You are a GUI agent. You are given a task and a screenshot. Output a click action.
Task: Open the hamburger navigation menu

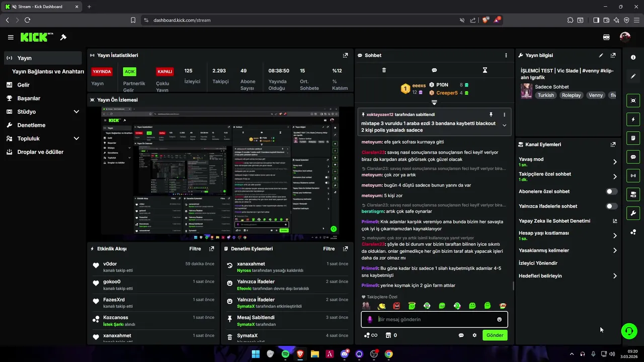tap(11, 37)
